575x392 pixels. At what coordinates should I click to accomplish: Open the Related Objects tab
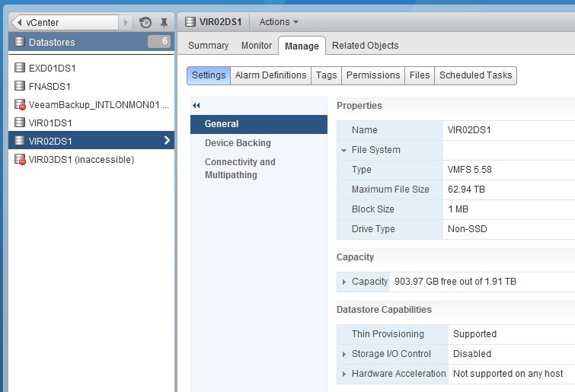point(365,46)
